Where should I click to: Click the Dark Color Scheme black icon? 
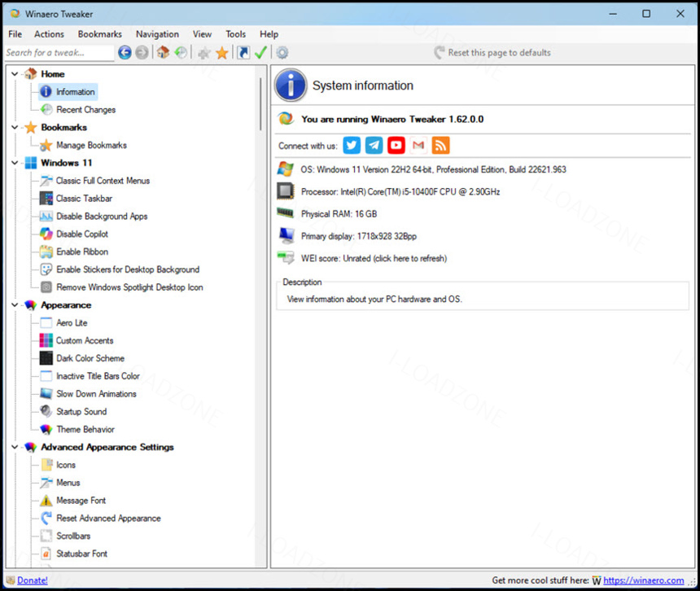[x=46, y=358]
